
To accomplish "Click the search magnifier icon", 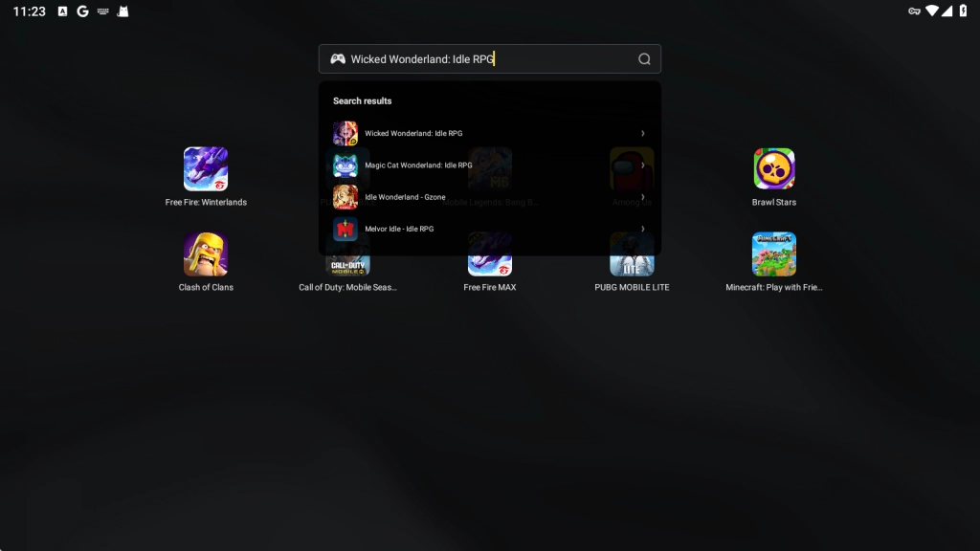I will click(644, 59).
